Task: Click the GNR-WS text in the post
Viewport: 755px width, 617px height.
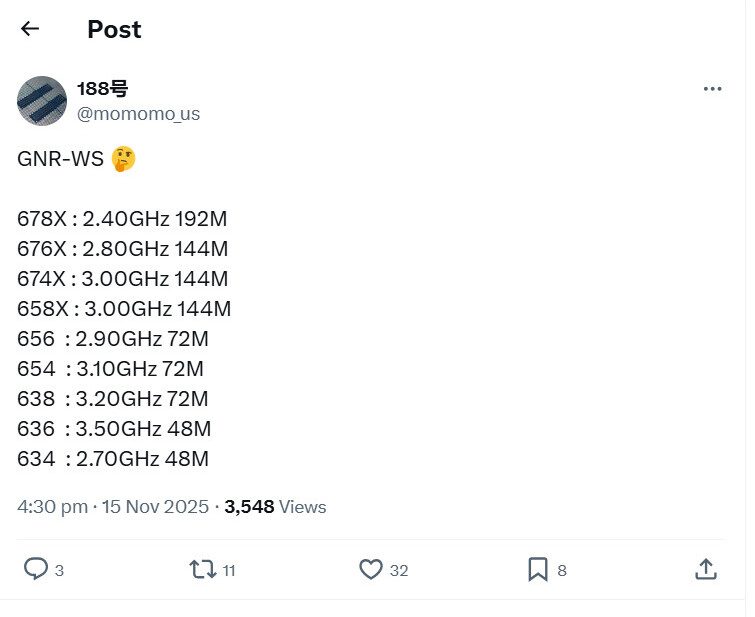Action: coord(60,159)
